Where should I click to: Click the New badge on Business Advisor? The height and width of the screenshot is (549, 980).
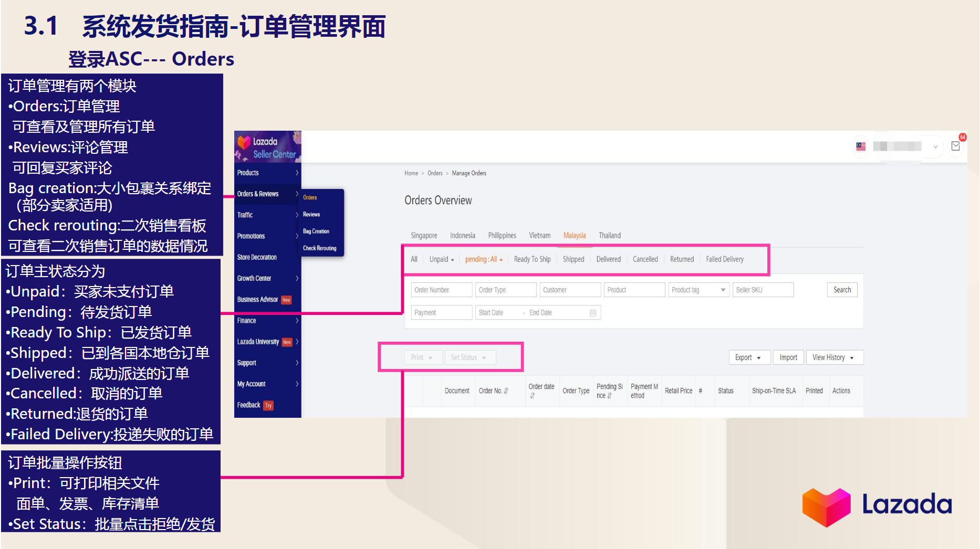click(286, 300)
